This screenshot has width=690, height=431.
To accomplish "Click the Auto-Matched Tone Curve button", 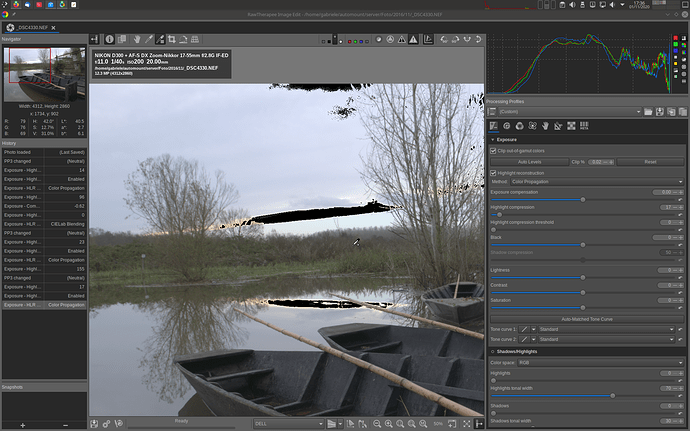I will (586, 318).
